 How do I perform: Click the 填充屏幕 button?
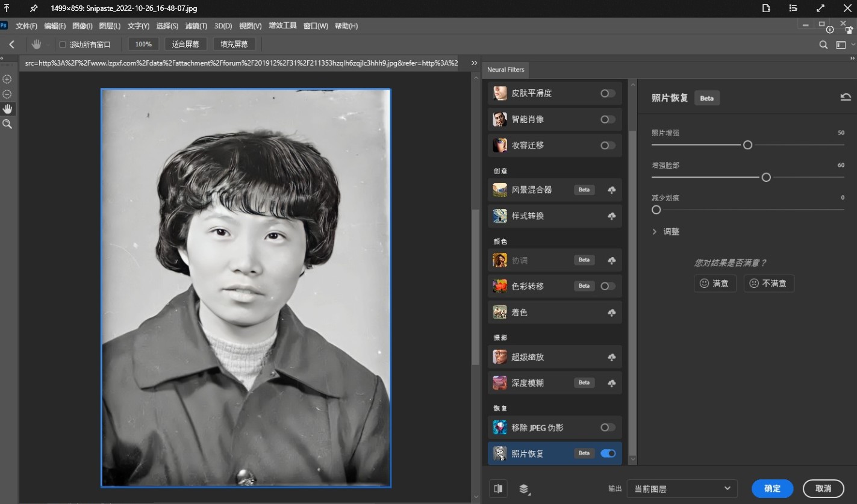(234, 44)
